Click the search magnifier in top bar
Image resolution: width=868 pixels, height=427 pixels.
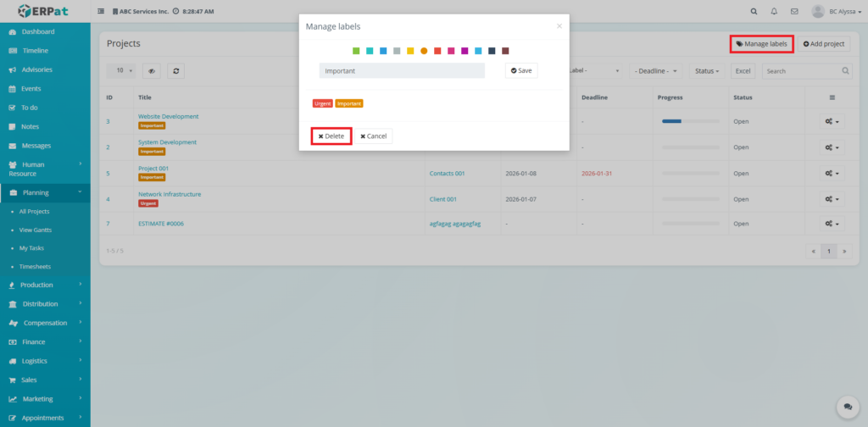click(x=754, y=11)
